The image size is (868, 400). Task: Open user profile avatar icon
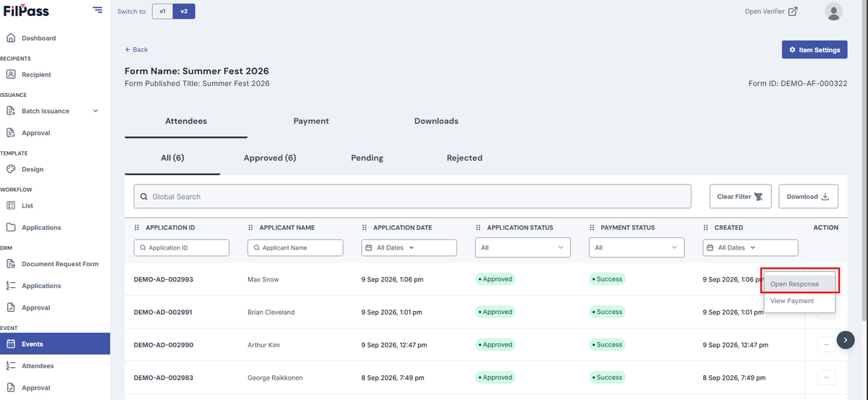[x=833, y=12]
